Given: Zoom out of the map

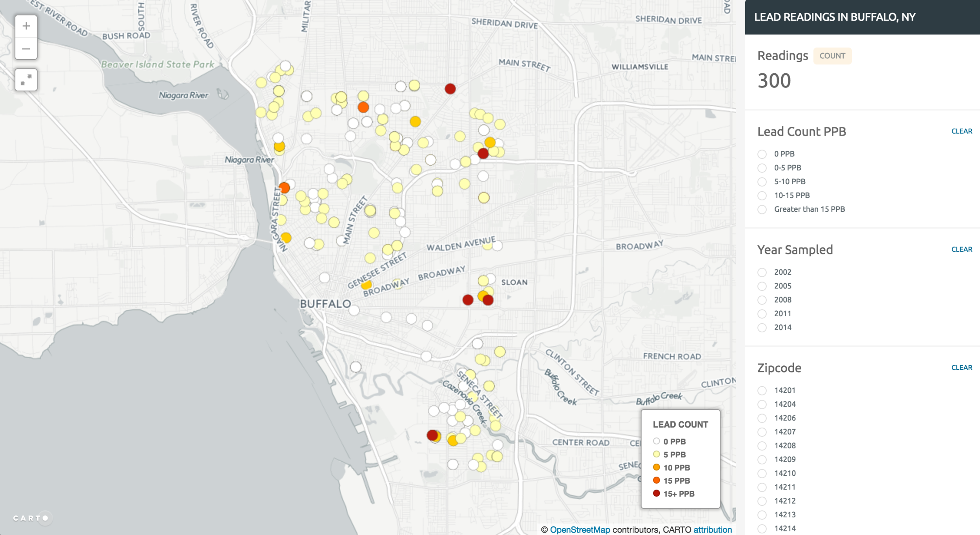Looking at the screenshot, I should point(26,49).
